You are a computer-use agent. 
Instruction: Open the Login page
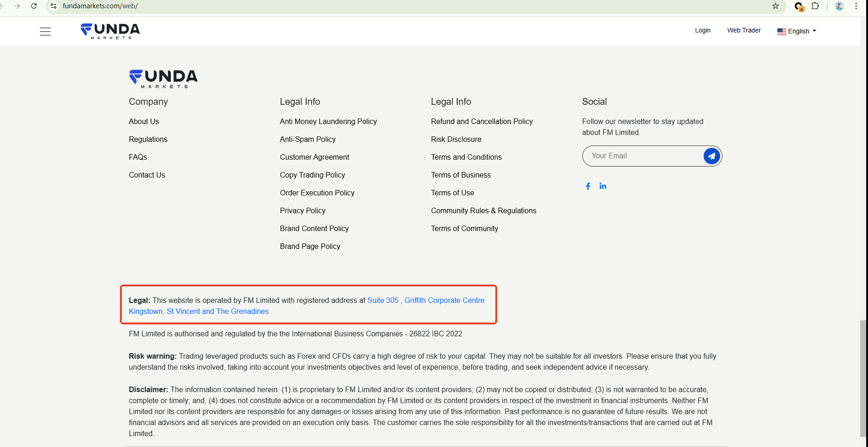pos(703,30)
